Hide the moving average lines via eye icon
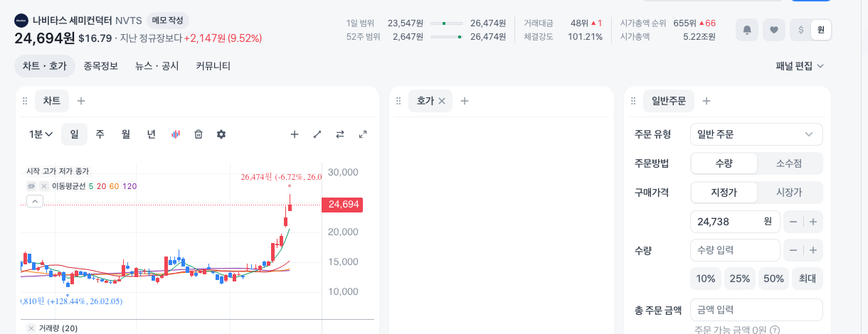Image resolution: width=868 pixels, height=334 pixels. pos(31,186)
